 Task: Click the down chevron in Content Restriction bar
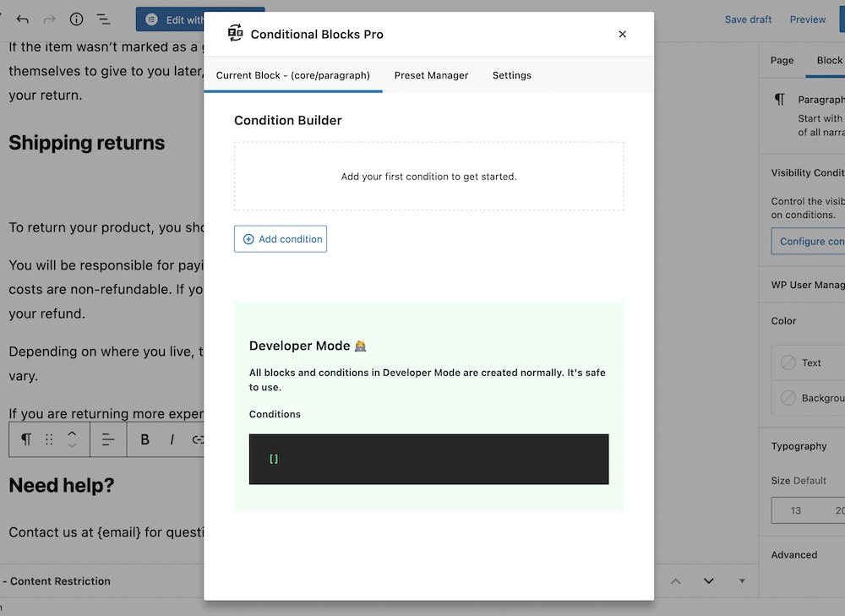coord(709,581)
